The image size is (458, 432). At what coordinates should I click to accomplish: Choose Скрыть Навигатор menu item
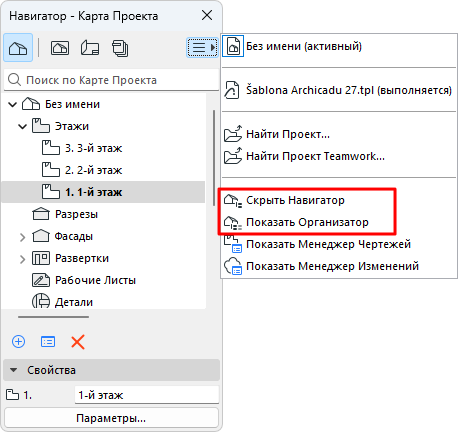pyautogui.click(x=339, y=200)
